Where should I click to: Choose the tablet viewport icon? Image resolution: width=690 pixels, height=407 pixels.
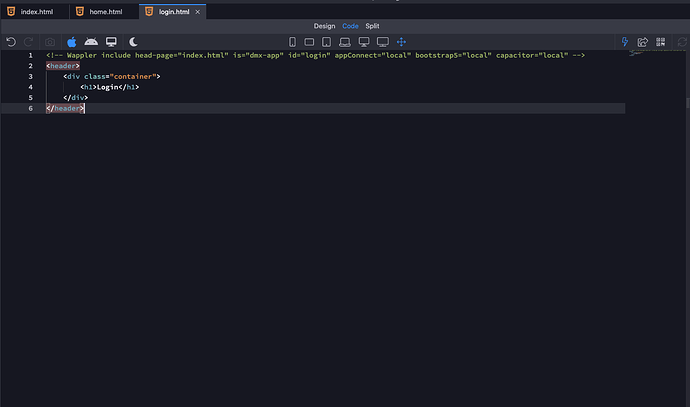point(327,42)
